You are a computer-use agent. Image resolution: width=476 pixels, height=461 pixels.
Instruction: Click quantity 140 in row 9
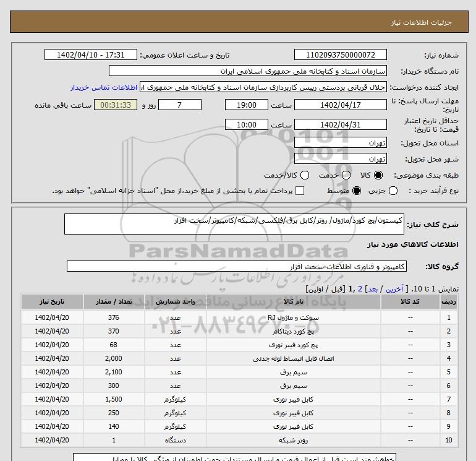click(x=114, y=426)
